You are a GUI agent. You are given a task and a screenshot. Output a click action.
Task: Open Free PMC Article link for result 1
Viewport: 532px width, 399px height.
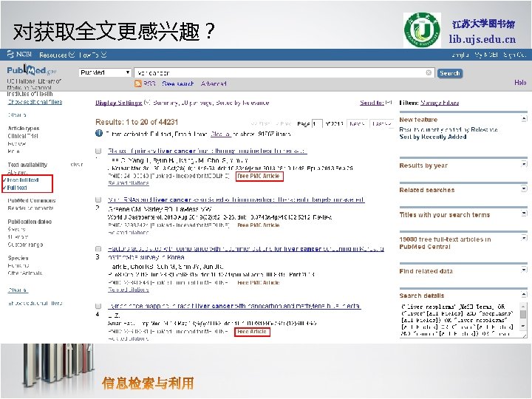259,176
